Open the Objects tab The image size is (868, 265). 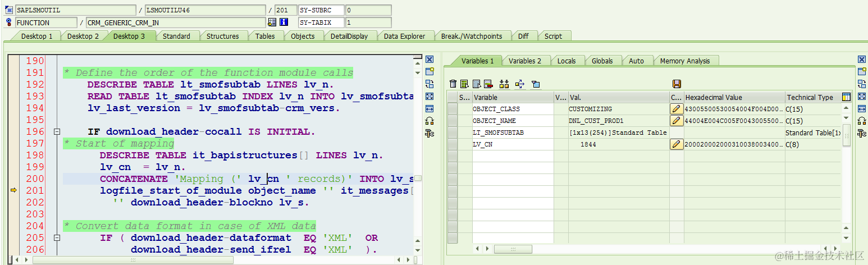click(303, 36)
